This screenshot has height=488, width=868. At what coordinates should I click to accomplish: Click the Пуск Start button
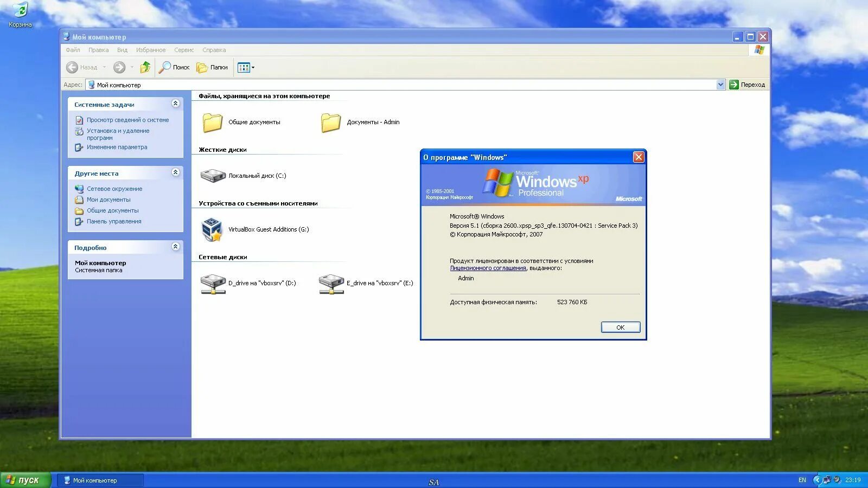[x=25, y=480]
